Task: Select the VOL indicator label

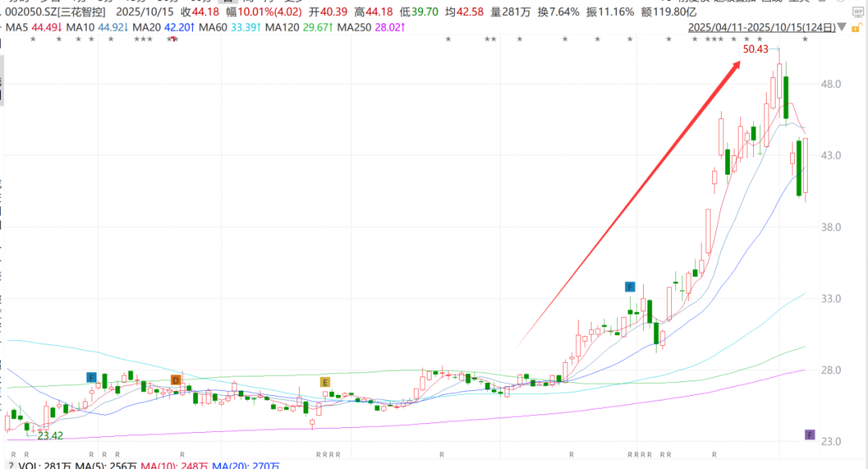Action: click(29, 465)
